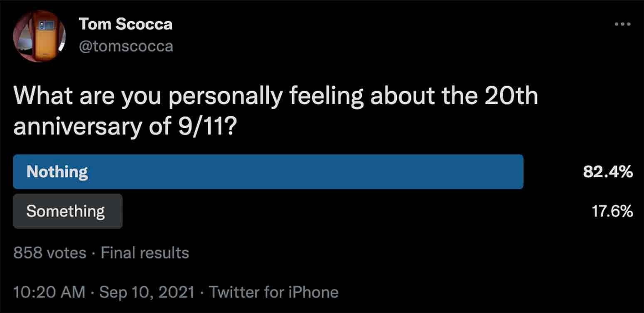The width and height of the screenshot is (644, 313).
Task: Click the gray filled portion of Something bar
Action: tap(68, 211)
